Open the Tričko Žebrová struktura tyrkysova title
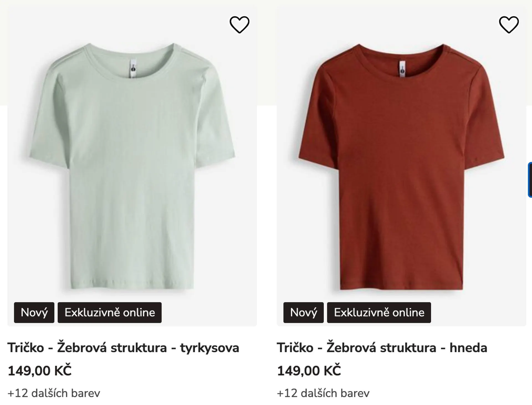Viewport: 532px width, 405px height. tap(123, 348)
